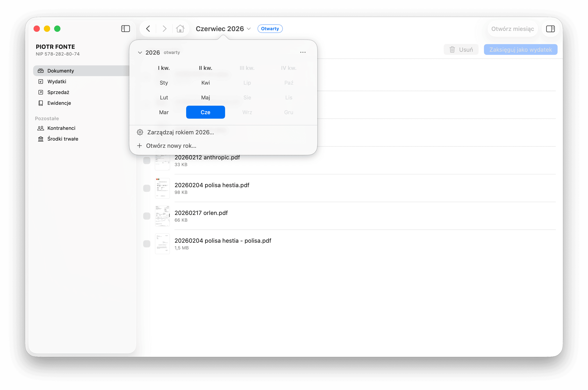Viewport: 588px width, 390px height.
Task: Click Zaksięguj jako wydatek button
Action: click(520, 49)
